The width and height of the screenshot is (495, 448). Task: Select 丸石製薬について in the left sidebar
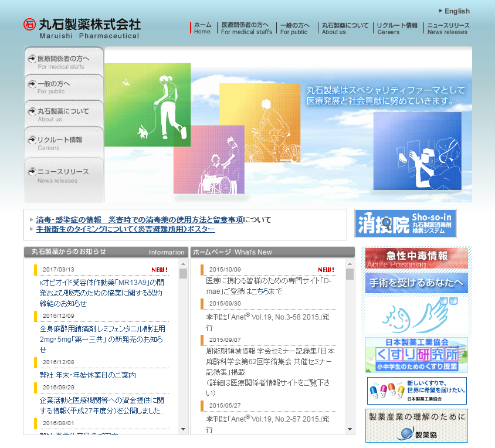point(64,114)
